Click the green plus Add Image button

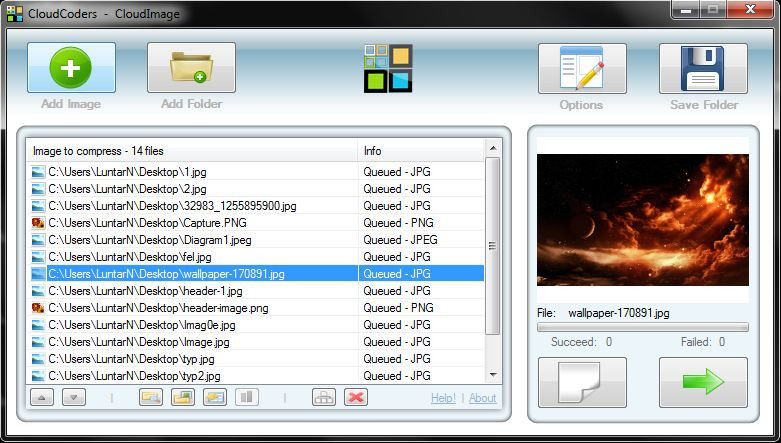[72, 67]
